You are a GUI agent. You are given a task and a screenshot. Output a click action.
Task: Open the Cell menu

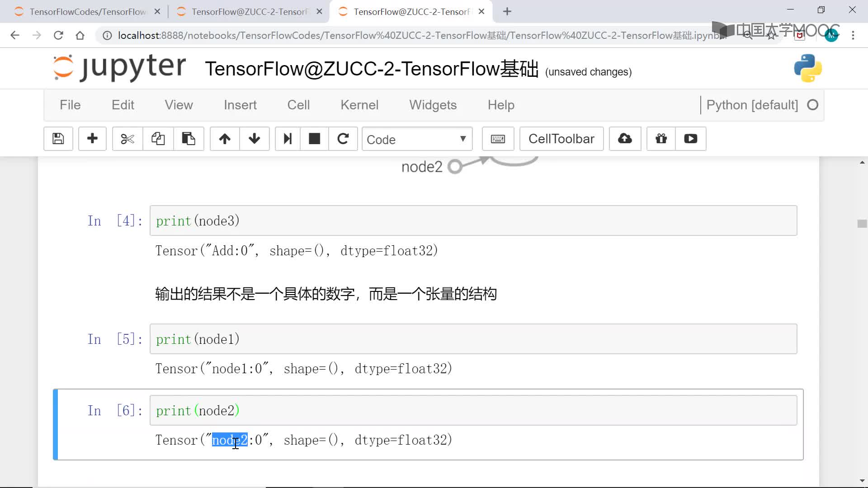coord(298,105)
